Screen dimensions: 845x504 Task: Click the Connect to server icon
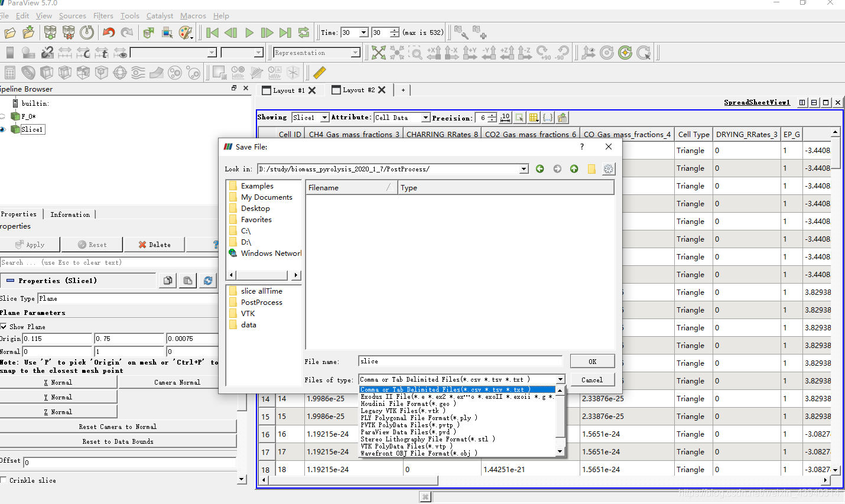(x=50, y=33)
